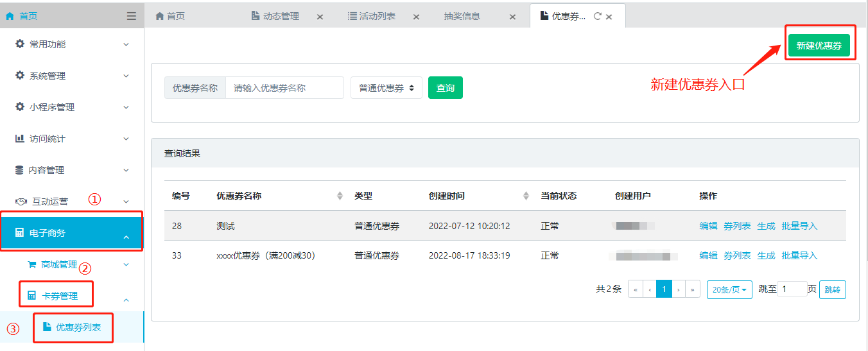Viewport: 868px width, 351px height.
Task: Go to the first page arrow
Action: pyautogui.click(x=636, y=289)
